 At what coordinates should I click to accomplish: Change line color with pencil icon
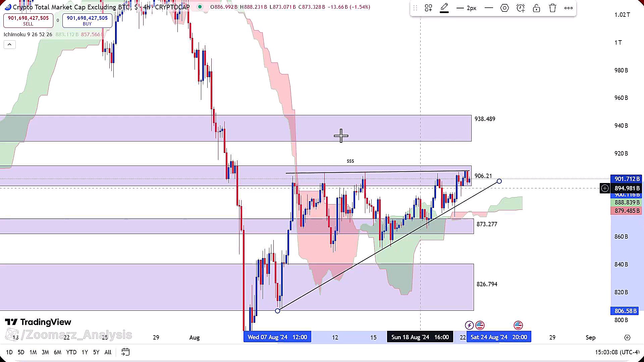pos(444,8)
